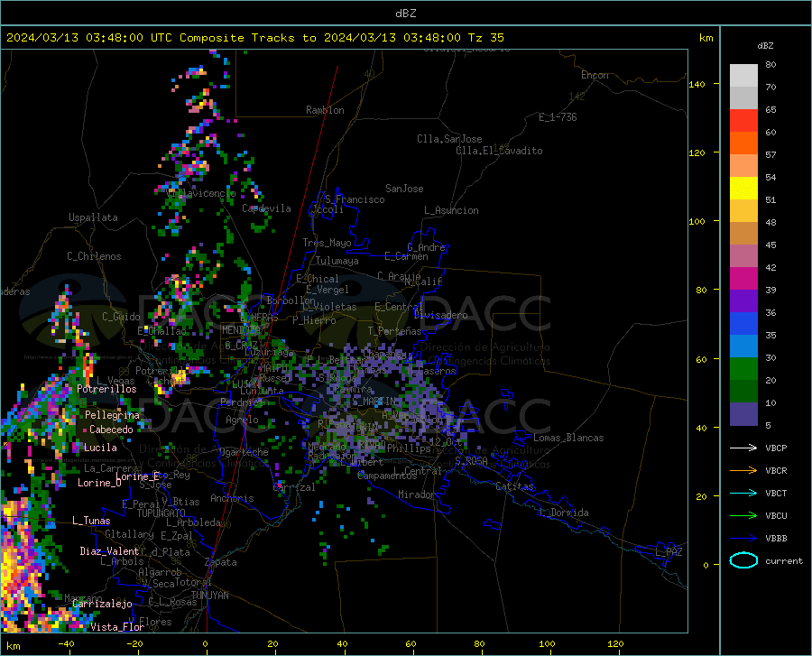Select the light gray top swatch in dBZ scale
Screen dimensions: 812x656
click(743, 76)
